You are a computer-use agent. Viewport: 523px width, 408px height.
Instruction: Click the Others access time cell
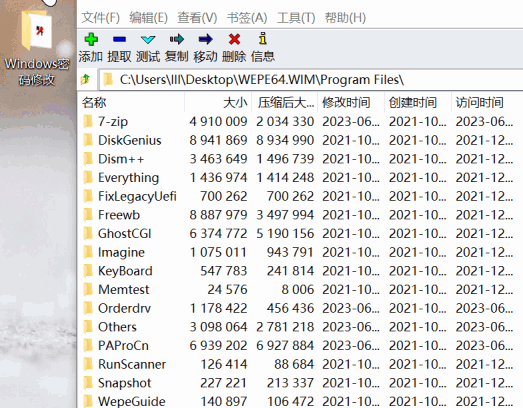(484, 327)
